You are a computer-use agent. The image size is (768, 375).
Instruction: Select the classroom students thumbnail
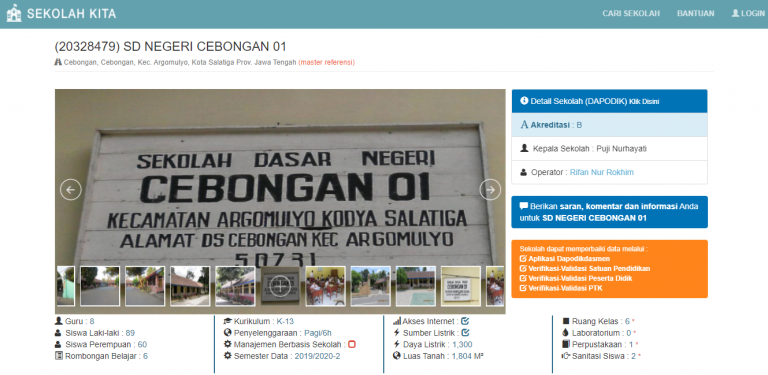click(325, 286)
